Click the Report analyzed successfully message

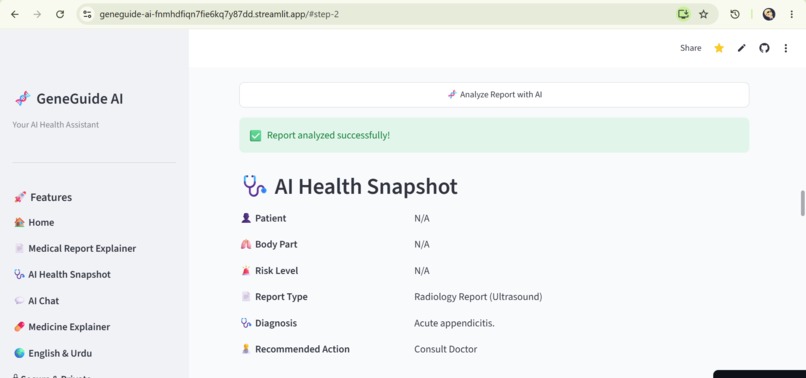click(x=328, y=135)
